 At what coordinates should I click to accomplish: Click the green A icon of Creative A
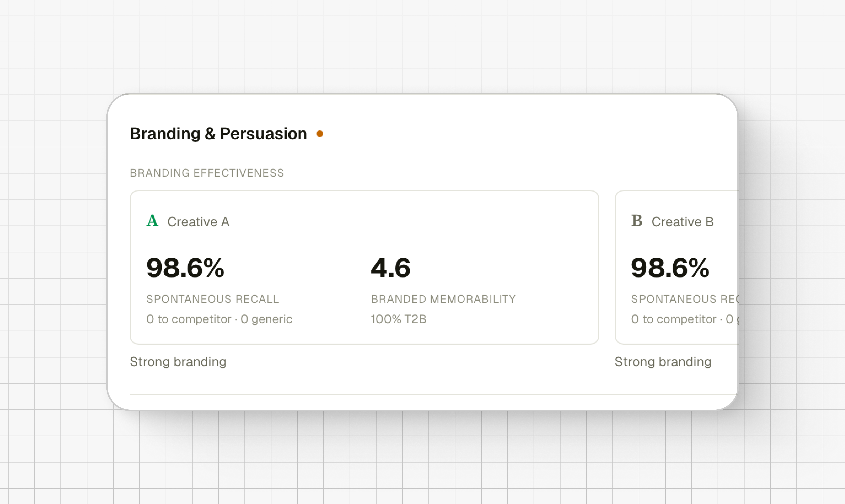coord(153,221)
